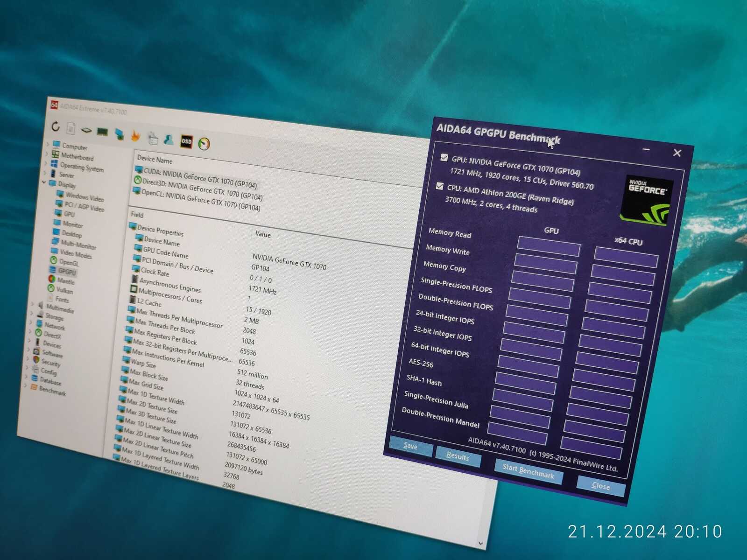Viewport: 747px width, 560px height.
Task: Click Save in the GPGPU Benchmark dialog
Action: click(410, 446)
